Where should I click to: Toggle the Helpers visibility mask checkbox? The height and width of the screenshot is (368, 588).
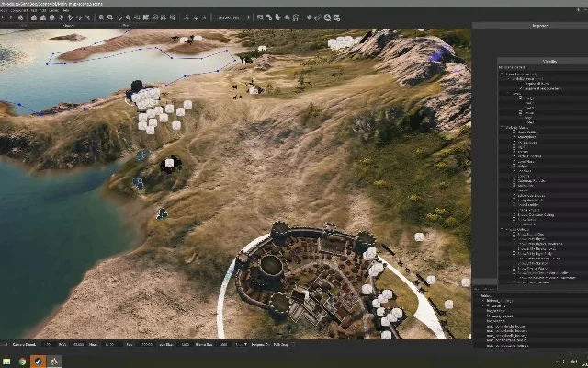(x=514, y=166)
